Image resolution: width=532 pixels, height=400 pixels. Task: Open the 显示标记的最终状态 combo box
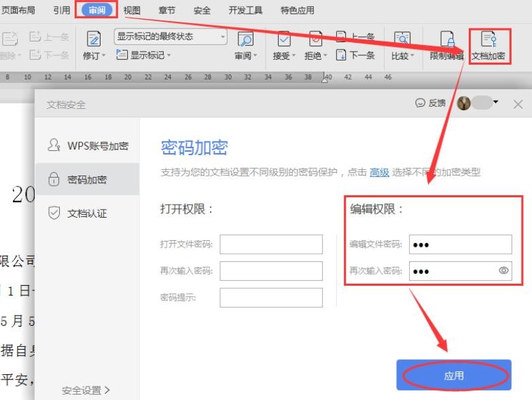pyautogui.click(x=171, y=37)
